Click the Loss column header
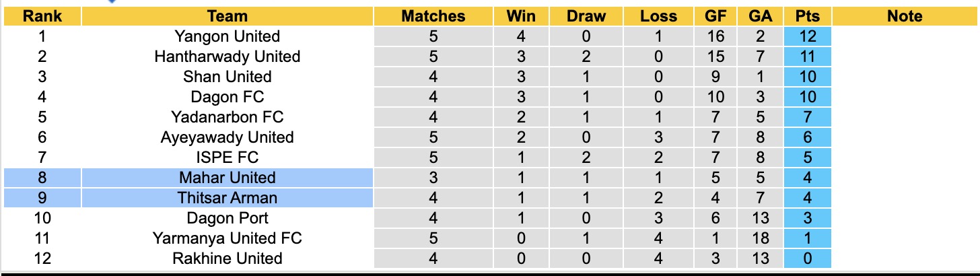This screenshot has height=276, width=980. click(x=658, y=16)
